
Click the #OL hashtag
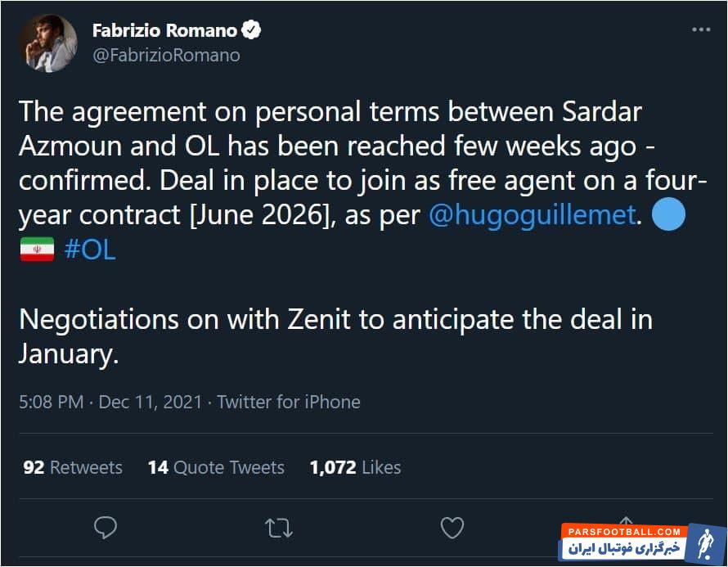tap(89, 250)
